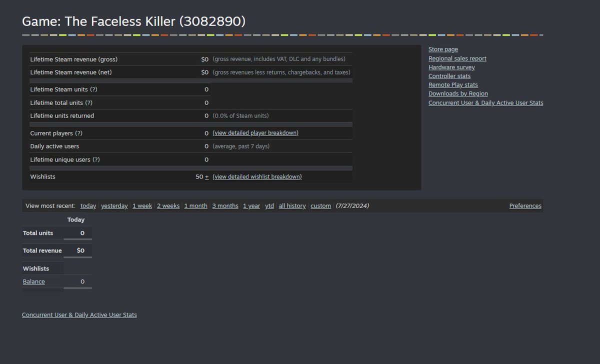600x364 pixels.
Task: Click the 'Today' column header
Action: [76, 220]
